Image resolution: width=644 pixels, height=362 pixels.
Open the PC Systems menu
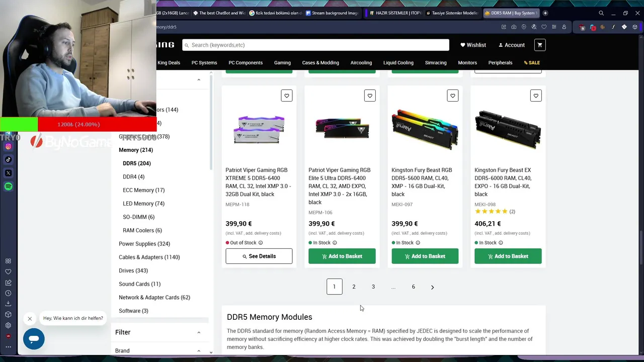pos(204,63)
